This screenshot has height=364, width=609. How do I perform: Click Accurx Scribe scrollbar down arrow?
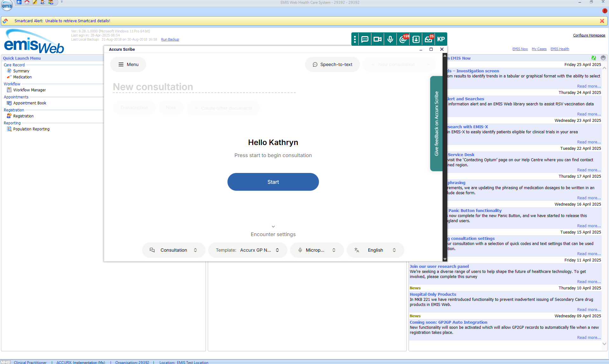coord(445,259)
